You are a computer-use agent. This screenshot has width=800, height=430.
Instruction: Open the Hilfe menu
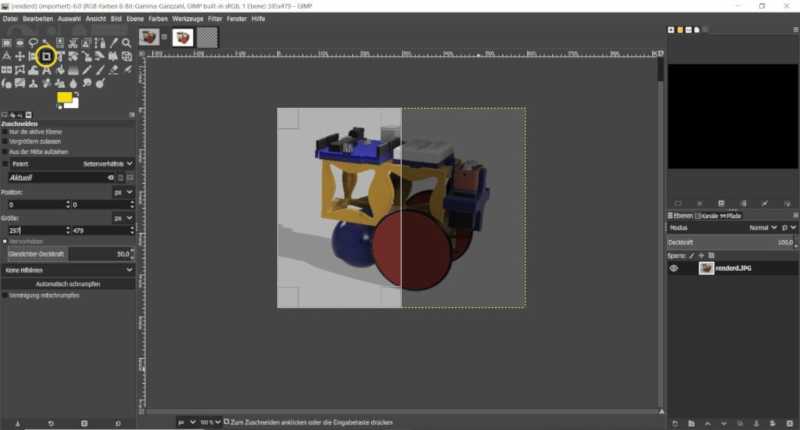pyautogui.click(x=258, y=19)
